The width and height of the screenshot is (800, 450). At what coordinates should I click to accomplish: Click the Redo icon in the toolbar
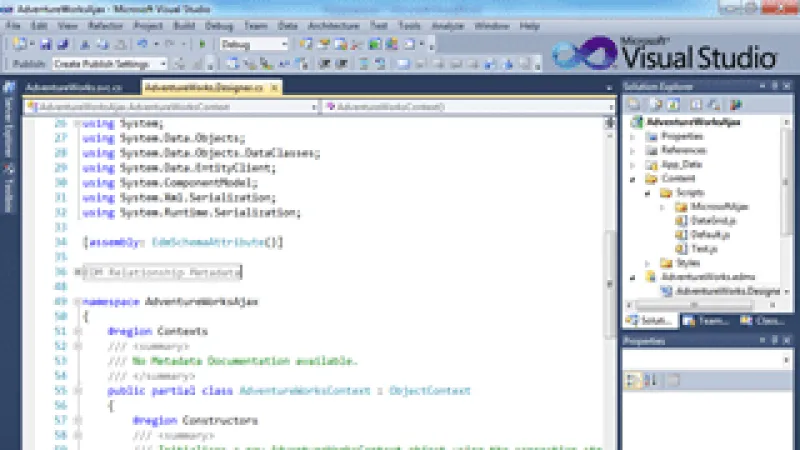[170, 44]
